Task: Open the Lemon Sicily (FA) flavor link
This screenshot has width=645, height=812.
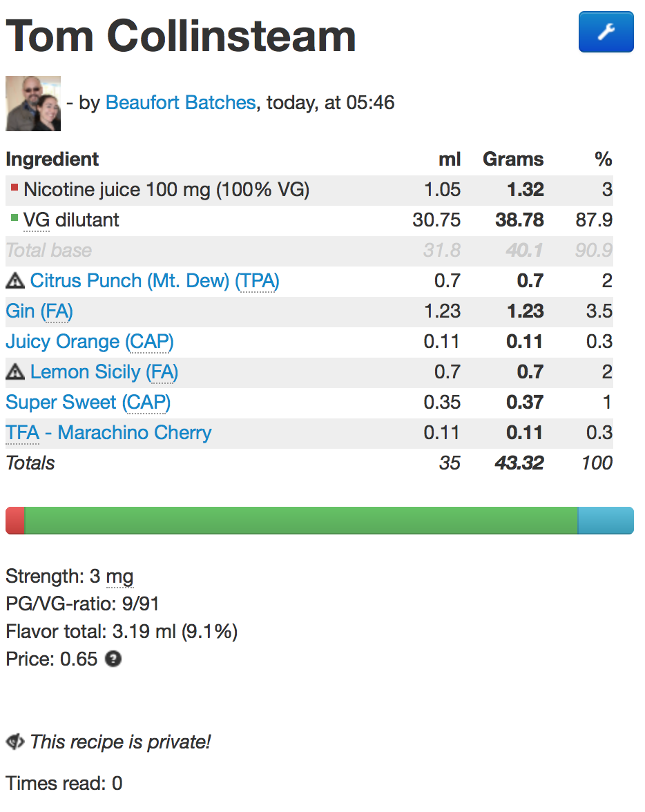Action: coord(104,372)
